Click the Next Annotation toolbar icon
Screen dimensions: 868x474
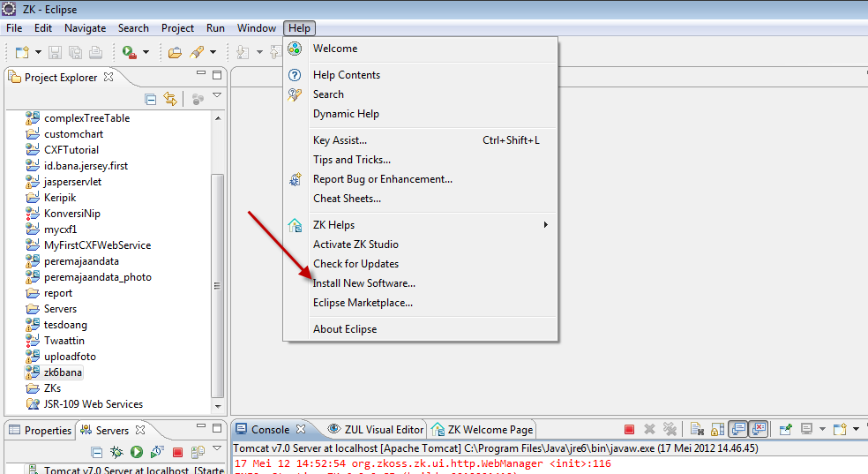pyautogui.click(x=243, y=53)
